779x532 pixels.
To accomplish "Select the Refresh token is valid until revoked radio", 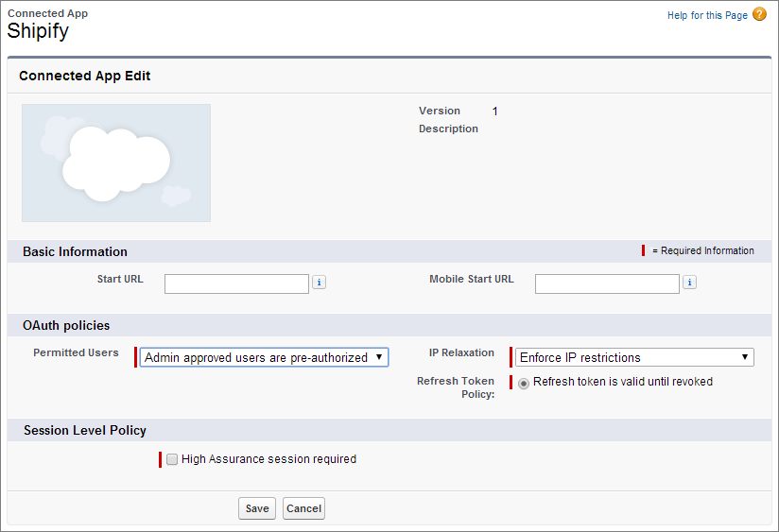I will 524,384.
